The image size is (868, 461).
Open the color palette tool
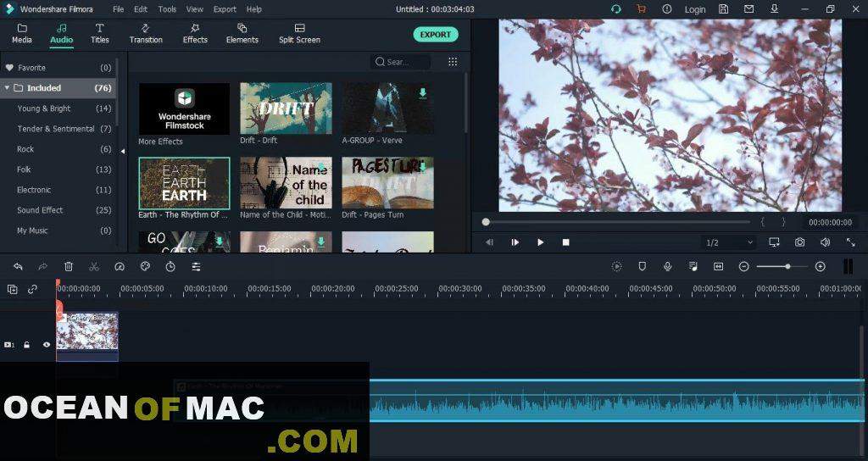coord(145,267)
